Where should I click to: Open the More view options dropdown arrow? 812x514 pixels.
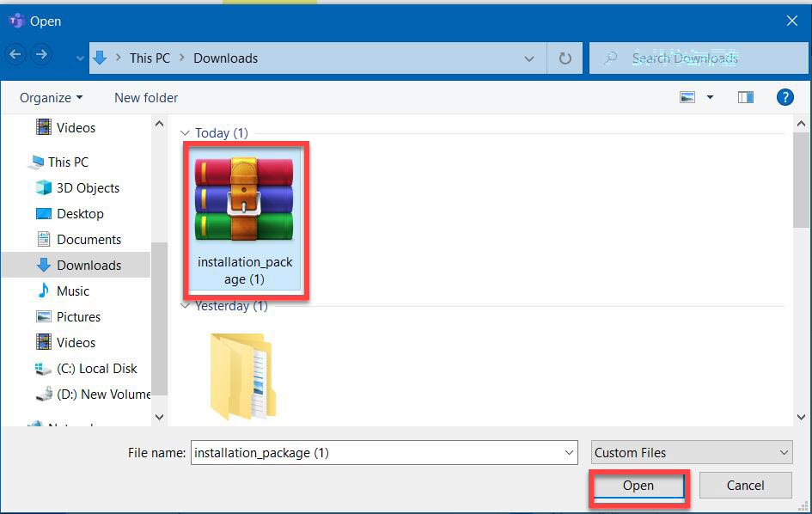point(710,97)
